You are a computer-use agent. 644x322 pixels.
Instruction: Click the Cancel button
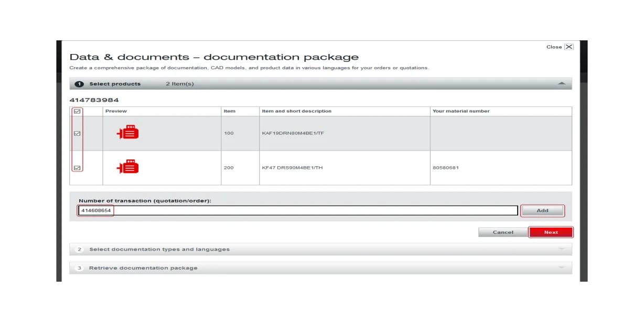(502, 232)
